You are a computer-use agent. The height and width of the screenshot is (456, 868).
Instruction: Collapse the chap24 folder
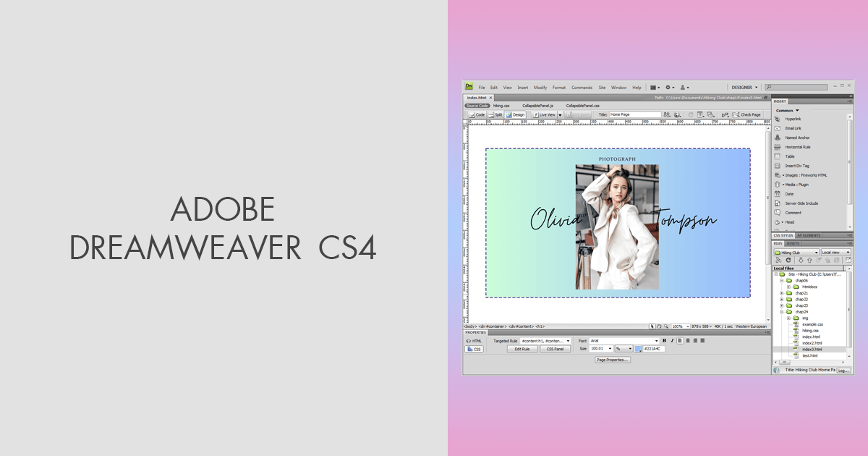(x=782, y=312)
